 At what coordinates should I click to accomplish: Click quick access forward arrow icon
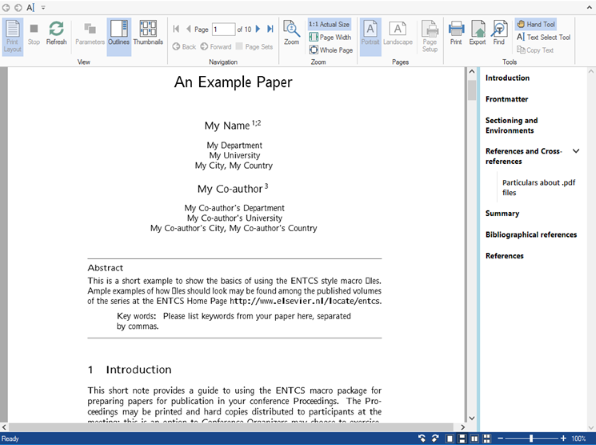coord(18,7)
